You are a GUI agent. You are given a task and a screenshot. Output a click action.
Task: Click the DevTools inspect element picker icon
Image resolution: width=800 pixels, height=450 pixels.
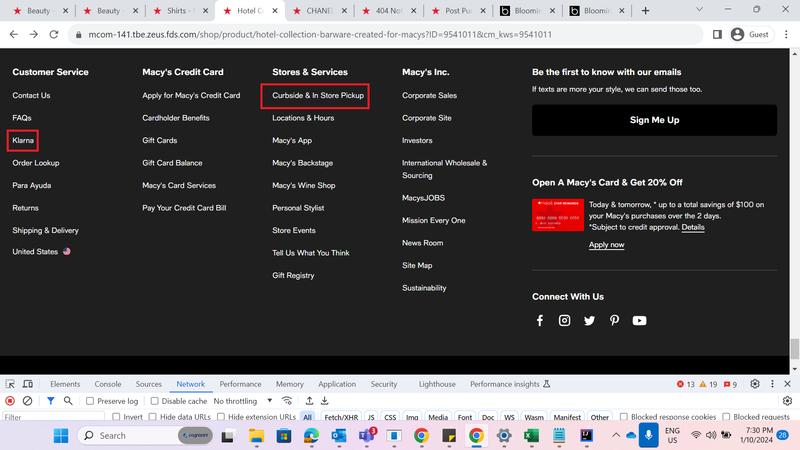click(x=10, y=384)
